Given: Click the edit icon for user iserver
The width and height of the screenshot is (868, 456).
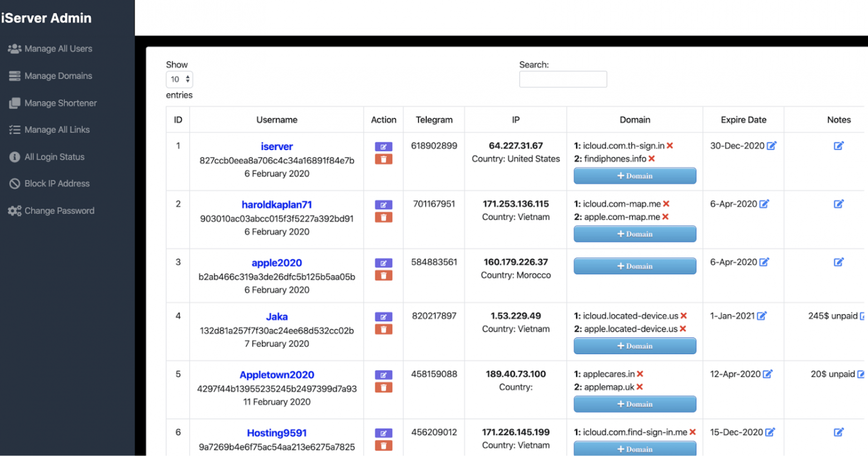Looking at the screenshot, I should click(x=383, y=147).
